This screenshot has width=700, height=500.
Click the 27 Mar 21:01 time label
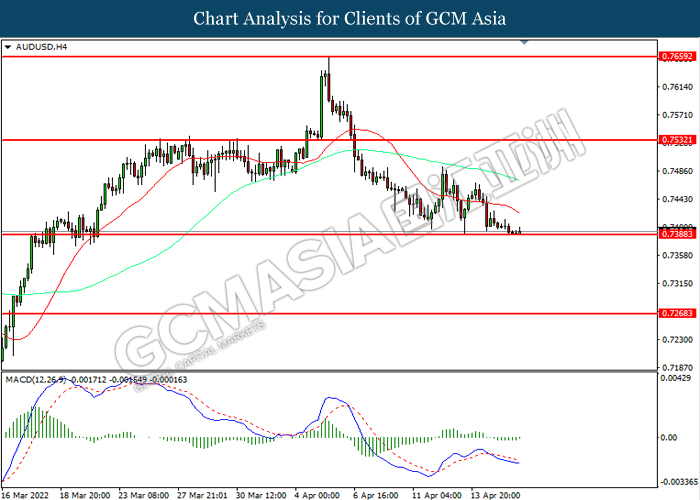[x=202, y=495]
